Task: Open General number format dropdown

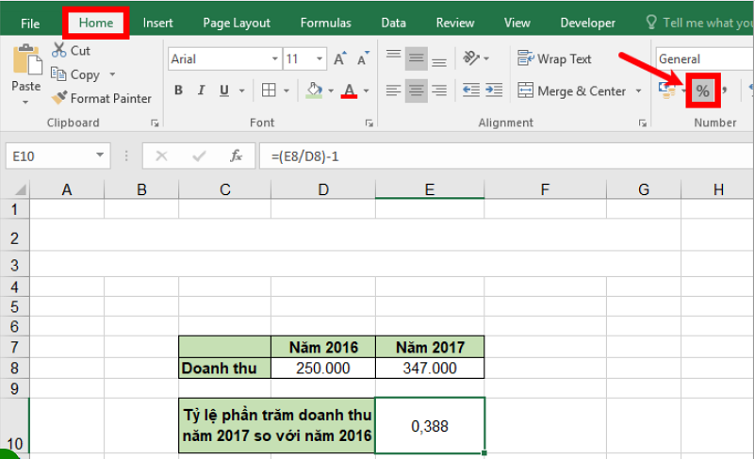Action: 704,59
